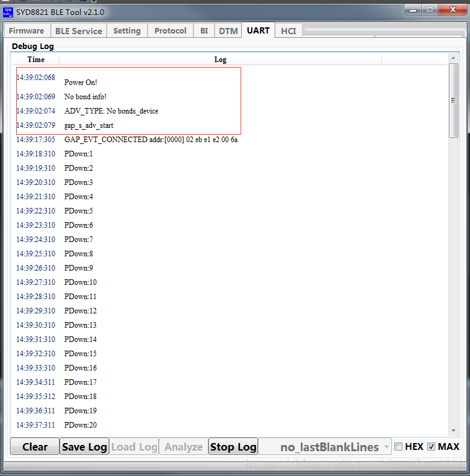Select the 'PDown:12' log entry

81,310
